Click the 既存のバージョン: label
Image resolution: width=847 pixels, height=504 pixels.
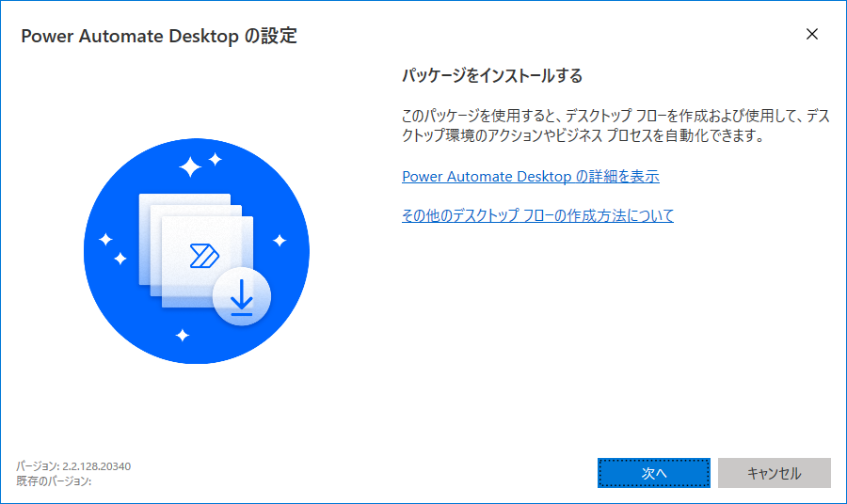point(54,480)
